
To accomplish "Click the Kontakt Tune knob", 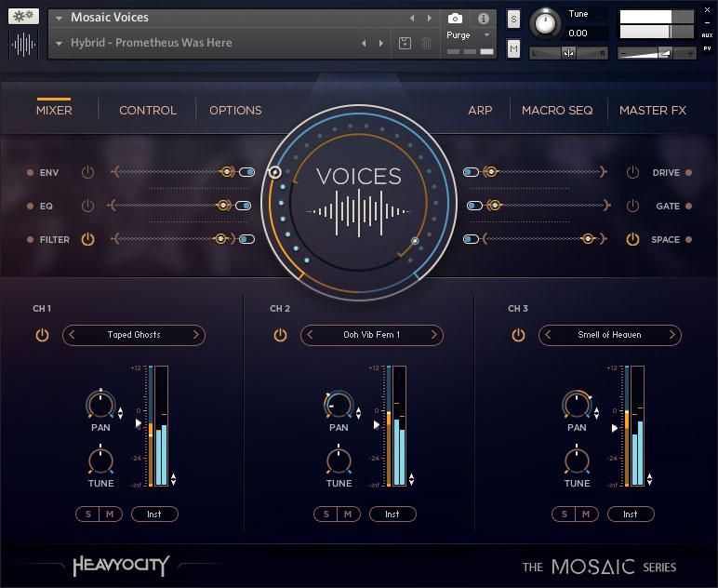I will point(545,23).
